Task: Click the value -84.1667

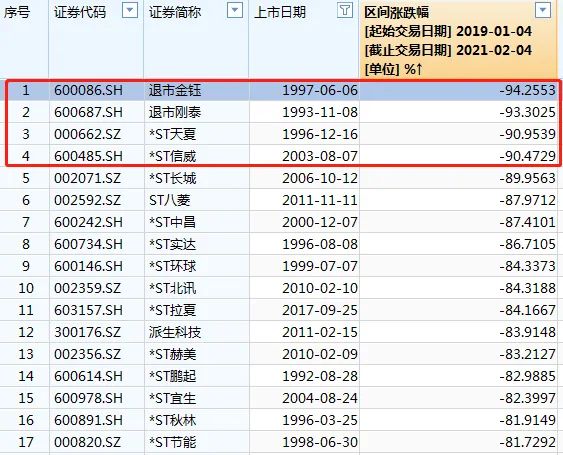Action: click(527, 310)
